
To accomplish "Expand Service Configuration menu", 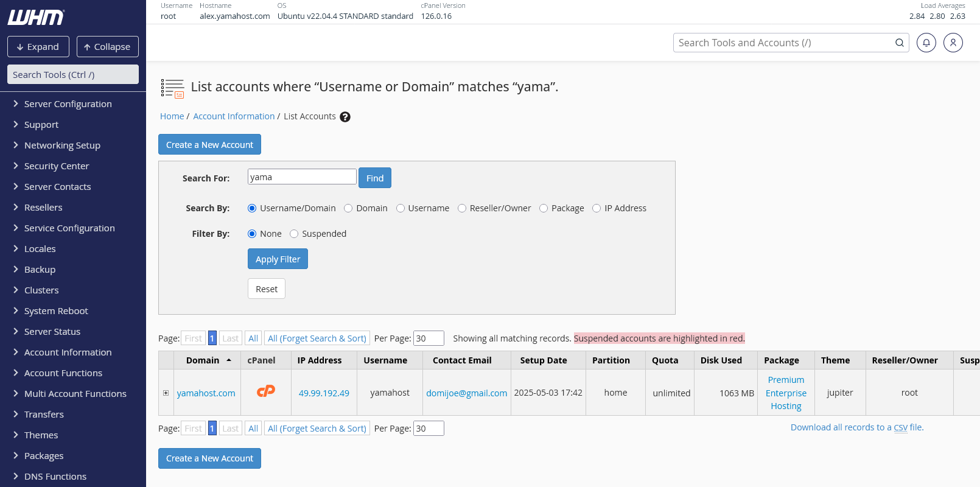I will click(x=73, y=228).
